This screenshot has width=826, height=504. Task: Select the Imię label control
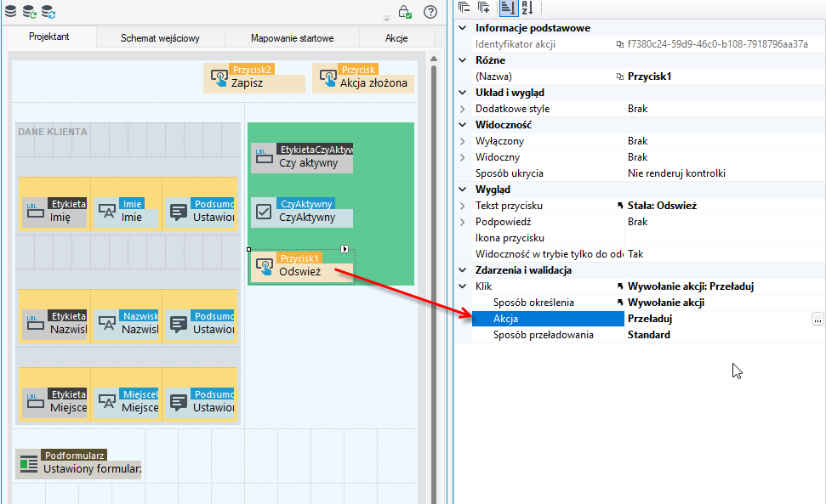[x=54, y=212]
